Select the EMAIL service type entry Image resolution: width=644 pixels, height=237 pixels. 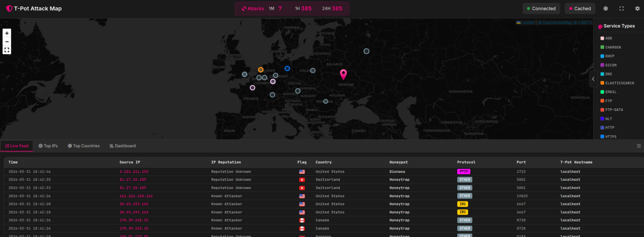tap(608, 92)
